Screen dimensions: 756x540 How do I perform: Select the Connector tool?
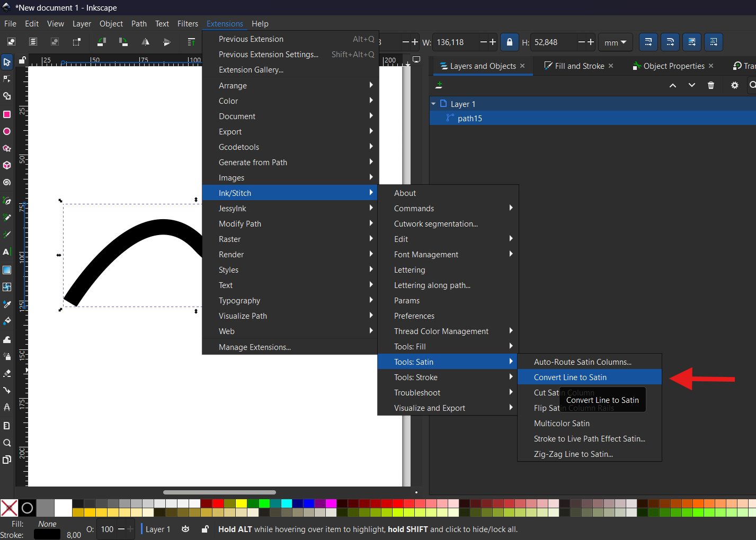pos(7,391)
